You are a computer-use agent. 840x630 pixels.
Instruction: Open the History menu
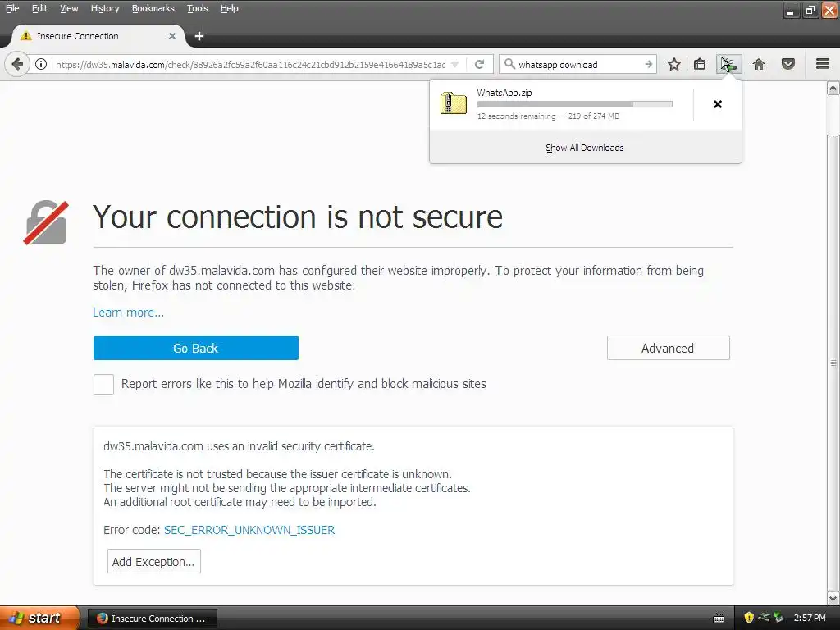tap(104, 8)
